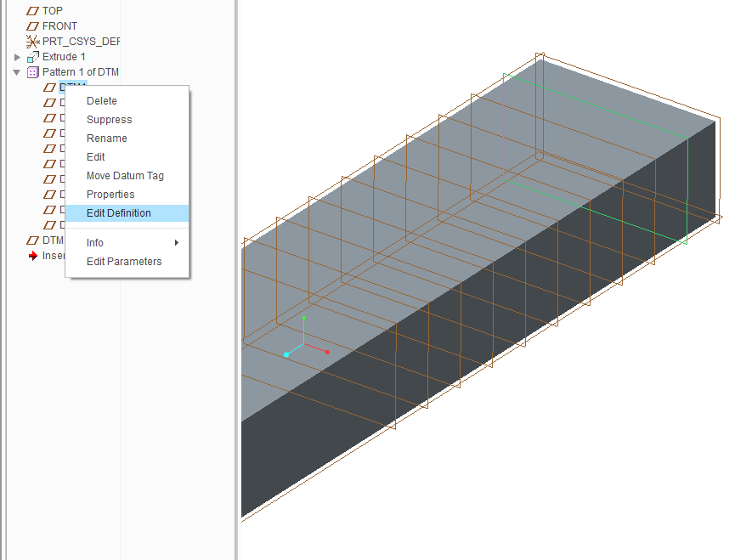Pick Rename from the context menu
Image resolution: width=752 pixels, height=560 pixels.
tap(106, 139)
